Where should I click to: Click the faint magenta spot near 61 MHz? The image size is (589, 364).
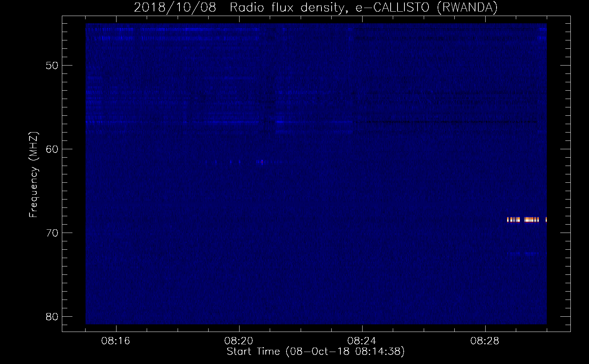click(262, 162)
